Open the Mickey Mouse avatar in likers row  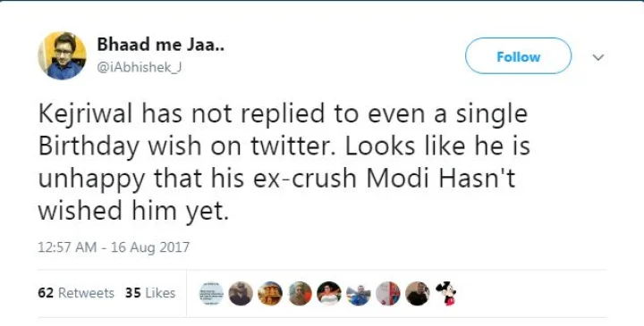(446, 293)
